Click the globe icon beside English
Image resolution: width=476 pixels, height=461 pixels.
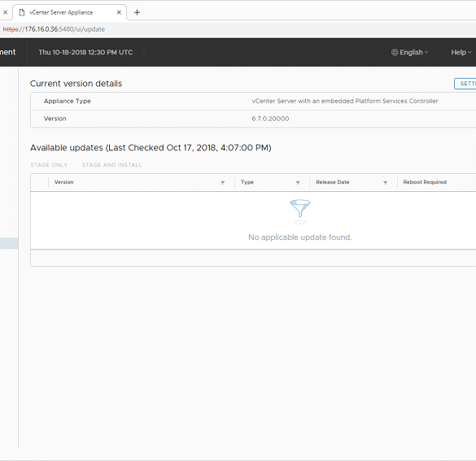(395, 52)
